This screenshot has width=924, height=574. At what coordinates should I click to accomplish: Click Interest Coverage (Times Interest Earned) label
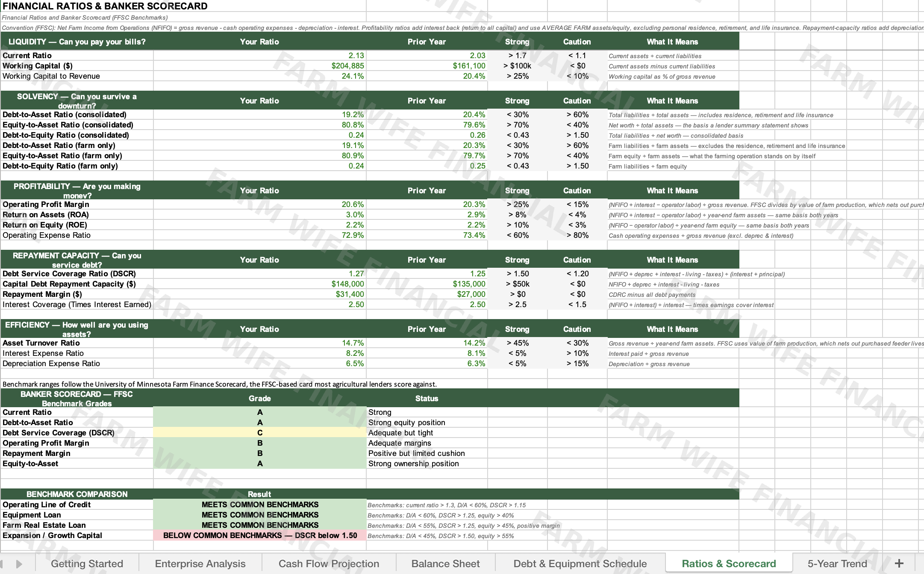point(77,305)
